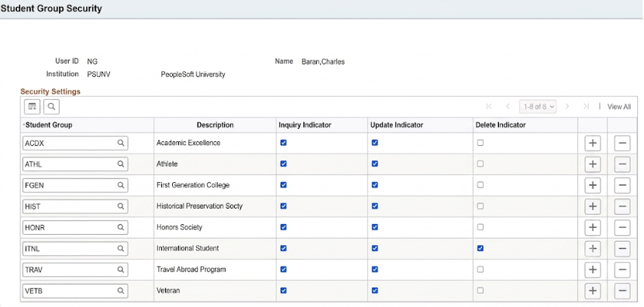
Task: Open the grid personalize icon
Action: coord(32,106)
